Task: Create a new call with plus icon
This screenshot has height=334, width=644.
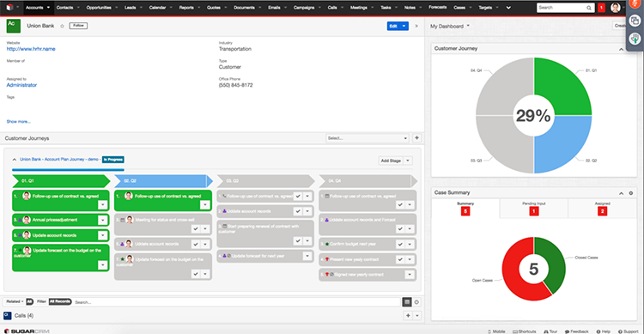Action: tap(408, 315)
